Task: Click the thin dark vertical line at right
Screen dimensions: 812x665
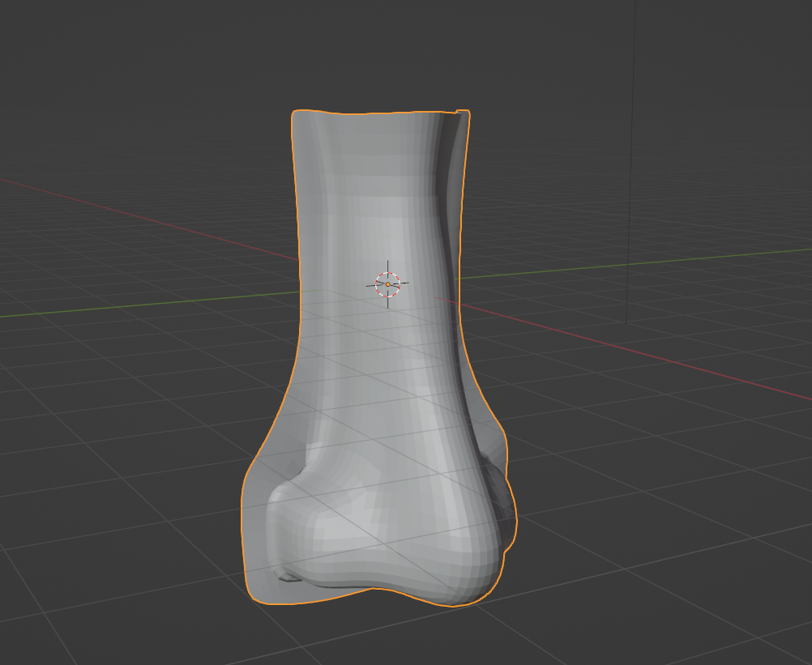Action: click(x=630, y=162)
